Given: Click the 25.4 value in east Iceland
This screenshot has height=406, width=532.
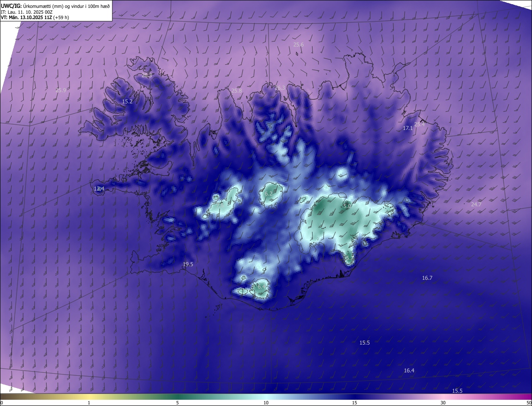Looking at the screenshot, I should click(420, 124).
